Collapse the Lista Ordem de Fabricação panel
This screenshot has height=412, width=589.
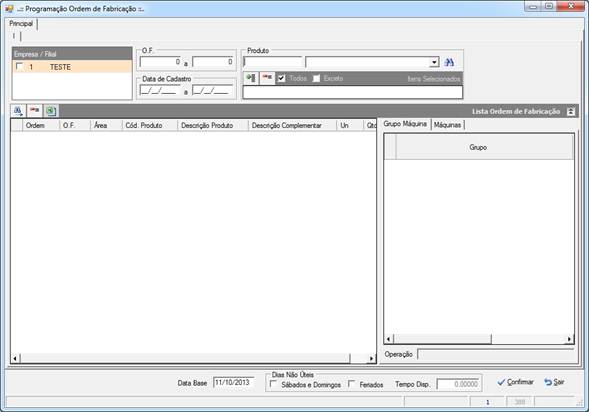[571, 112]
